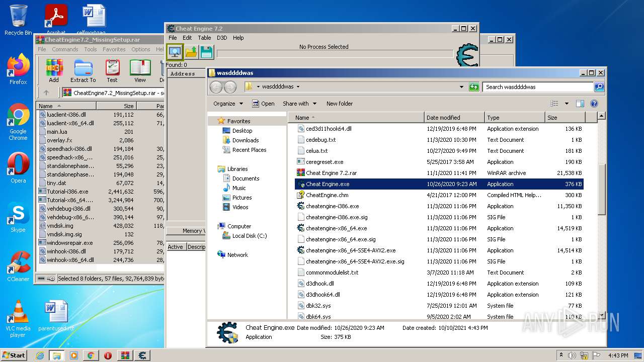644x362 pixels.
Task: Open the Edit menu in Cheat Engine
Action: [187, 38]
